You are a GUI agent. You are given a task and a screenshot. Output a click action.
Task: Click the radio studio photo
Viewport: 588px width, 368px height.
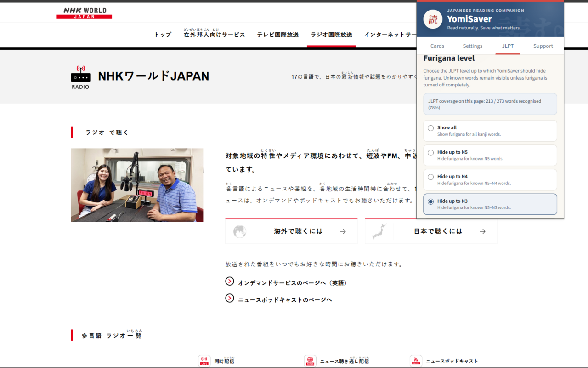coord(137,185)
